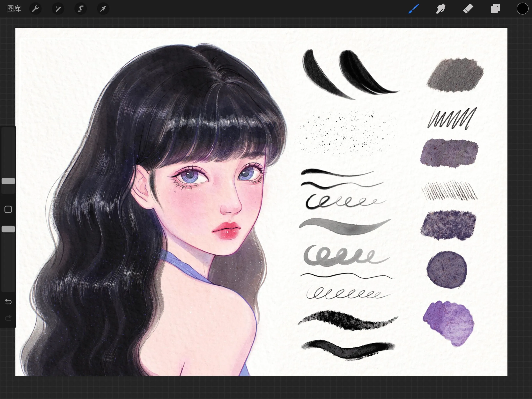Select the Smudge tool

441,9
